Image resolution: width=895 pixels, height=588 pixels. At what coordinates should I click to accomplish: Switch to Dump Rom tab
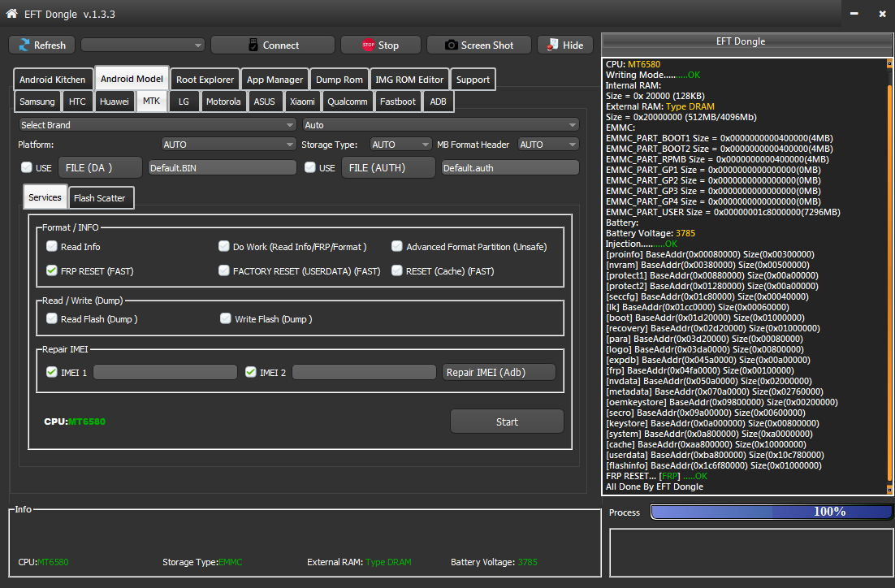[339, 80]
